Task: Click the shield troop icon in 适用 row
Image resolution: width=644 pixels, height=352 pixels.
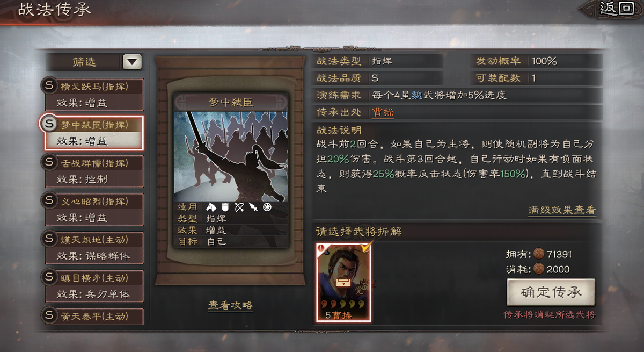Action: click(x=225, y=207)
